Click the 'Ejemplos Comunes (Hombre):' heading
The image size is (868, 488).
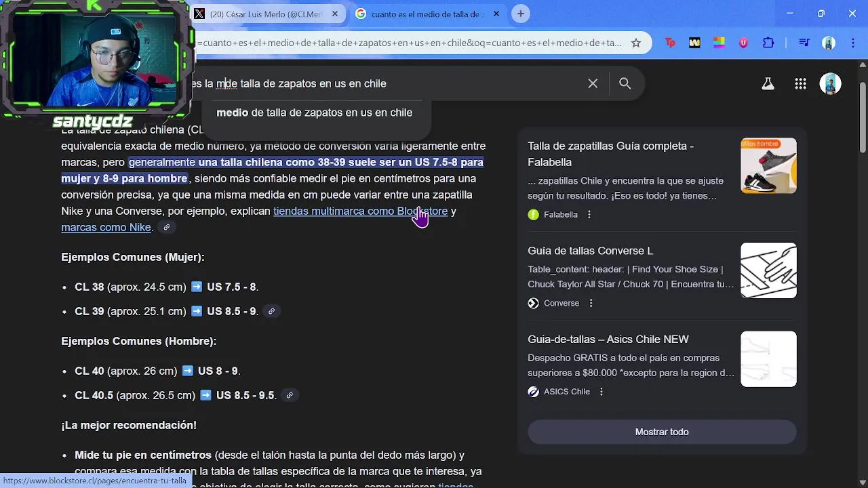[139, 341]
